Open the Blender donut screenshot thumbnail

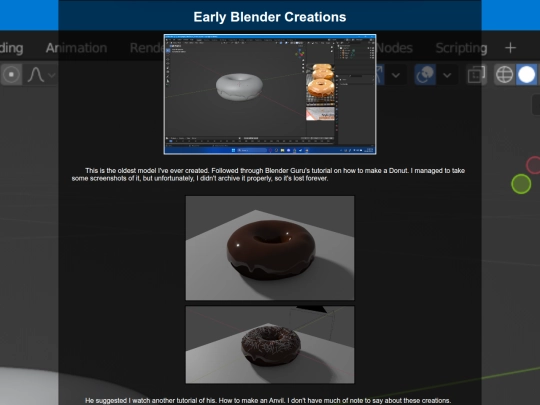[x=270, y=94]
